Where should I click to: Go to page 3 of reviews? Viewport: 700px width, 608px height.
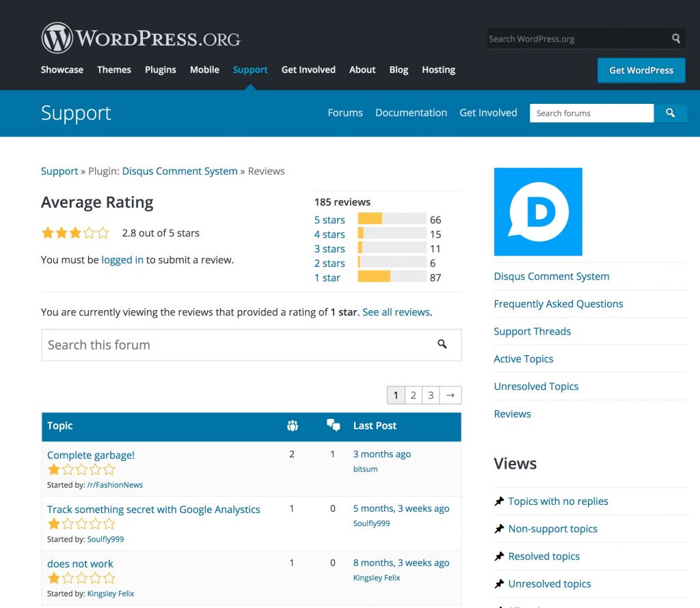(431, 396)
